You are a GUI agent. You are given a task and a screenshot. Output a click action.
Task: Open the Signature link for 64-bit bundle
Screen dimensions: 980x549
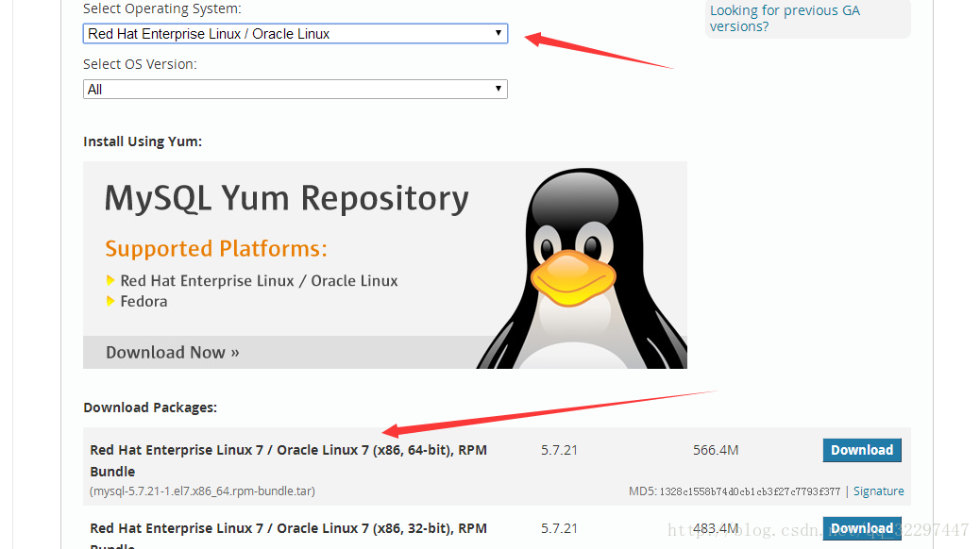click(879, 491)
